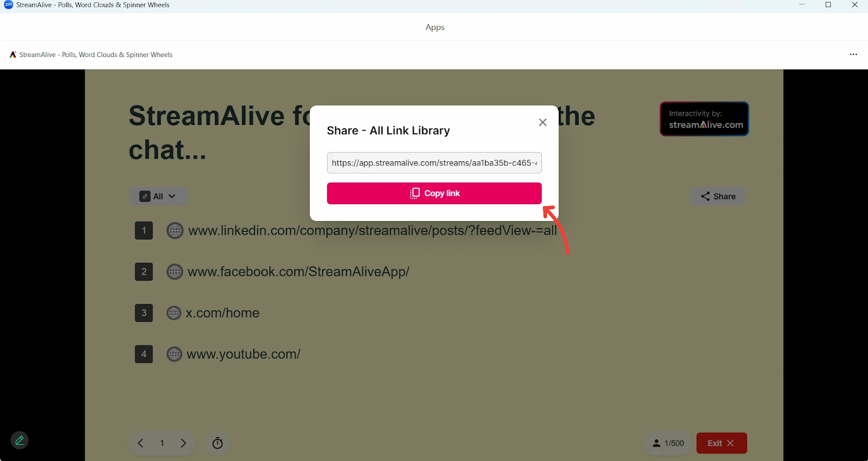This screenshot has height=461, width=868.
Task: Go to the previous slide arrow
Action: [x=141, y=443]
